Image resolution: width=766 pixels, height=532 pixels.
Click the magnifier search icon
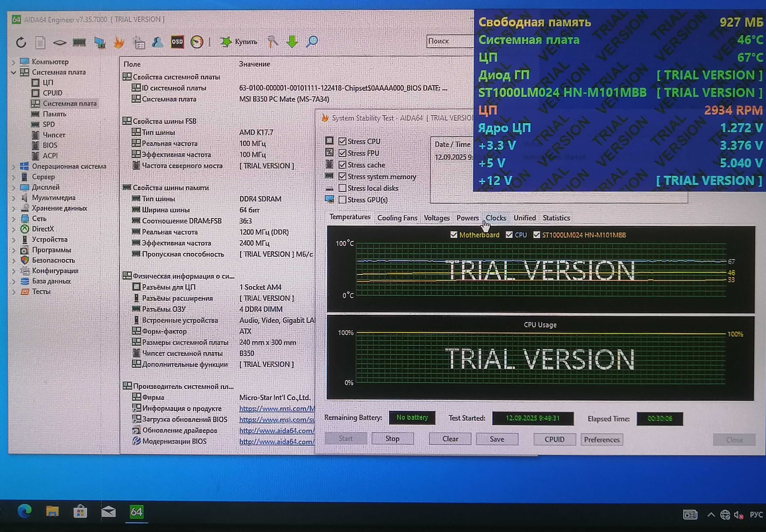click(x=312, y=41)
